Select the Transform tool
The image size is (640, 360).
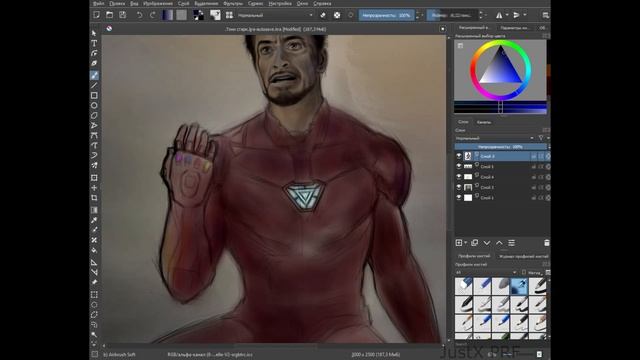(94, 178)
